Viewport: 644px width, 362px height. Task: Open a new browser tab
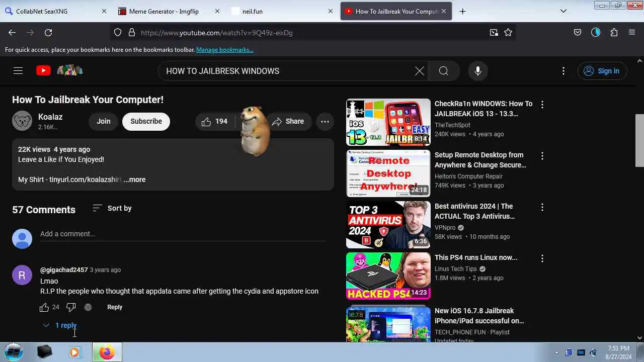[x=463, y=11]
